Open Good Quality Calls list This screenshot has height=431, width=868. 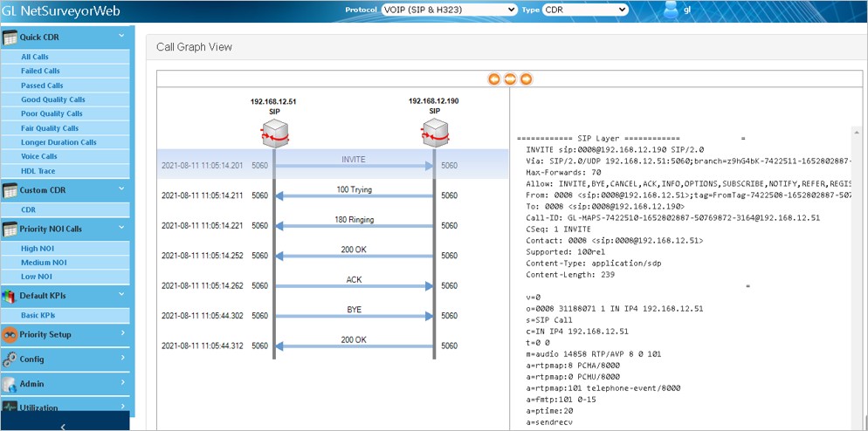pos(65,99)
